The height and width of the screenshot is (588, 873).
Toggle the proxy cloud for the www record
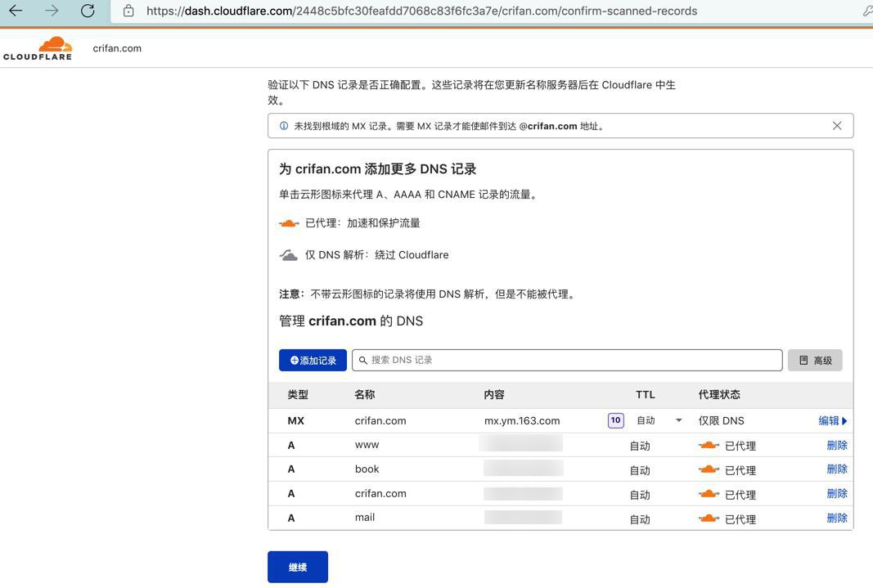point(709,445)
